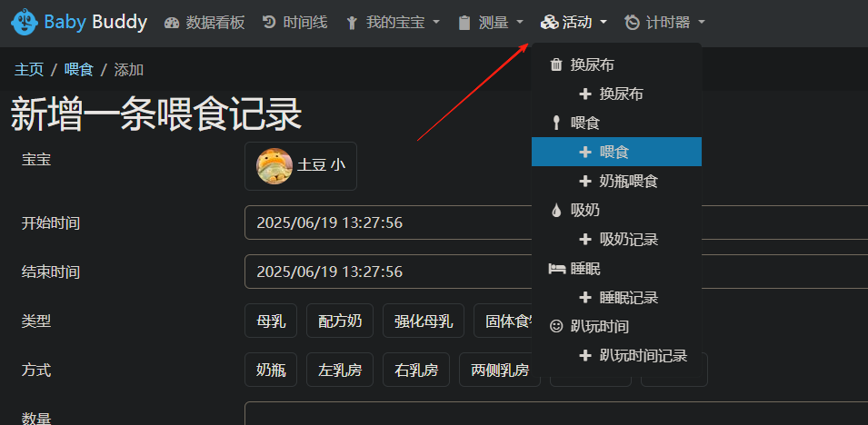Image resolution: width=868 pixels, height=425 pixels.
Task: Choose the 左乳房 method option
Action: [x=340, y=370]
